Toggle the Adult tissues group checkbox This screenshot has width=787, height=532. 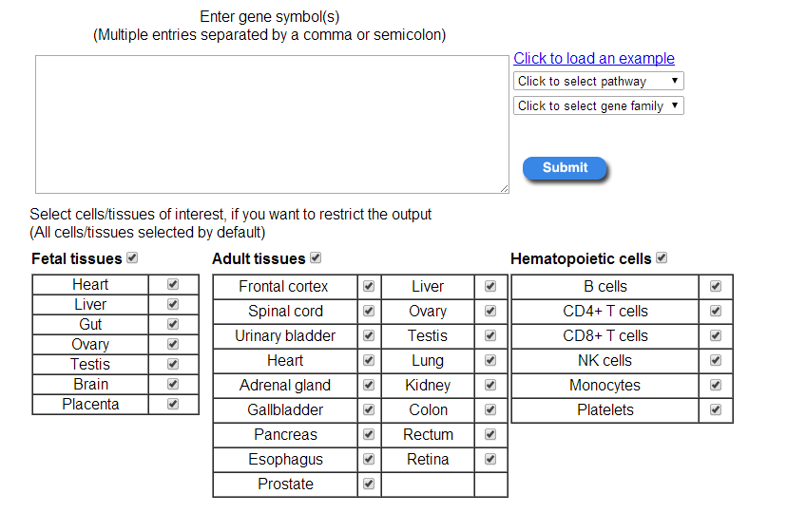click(316, 257)
